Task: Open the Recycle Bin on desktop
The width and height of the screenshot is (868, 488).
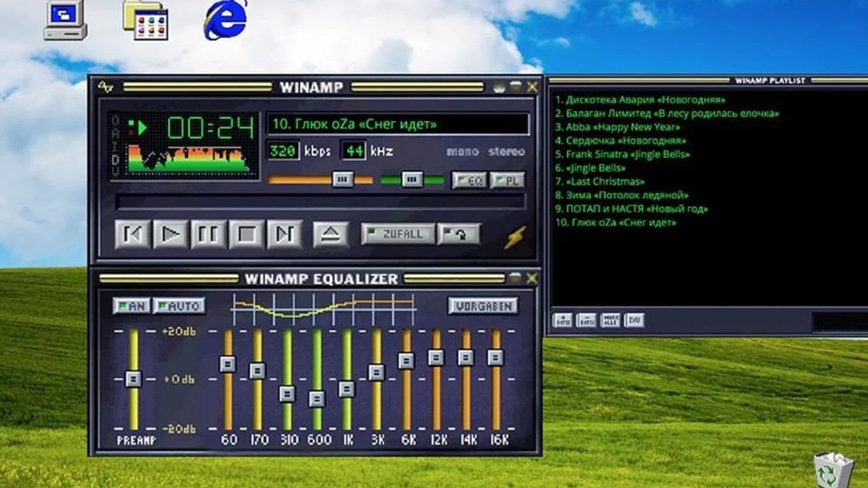Action: (833, 469)
